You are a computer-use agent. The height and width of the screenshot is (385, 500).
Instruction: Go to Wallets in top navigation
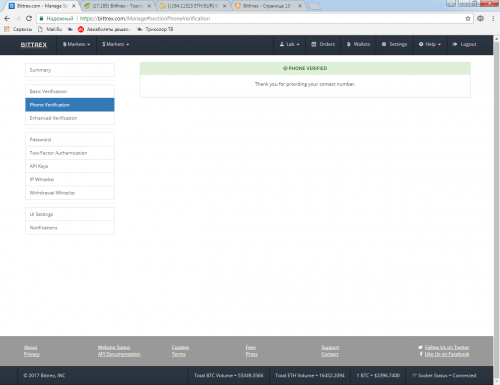[x=358, y=44]
